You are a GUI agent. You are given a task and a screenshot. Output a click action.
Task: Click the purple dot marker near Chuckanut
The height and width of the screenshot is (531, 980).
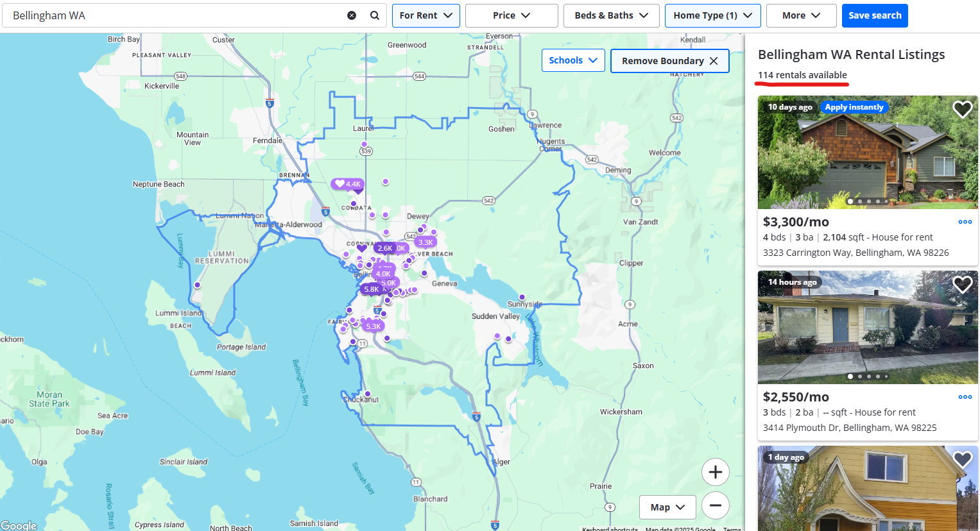pyautogui.click(x=368, y=394)
